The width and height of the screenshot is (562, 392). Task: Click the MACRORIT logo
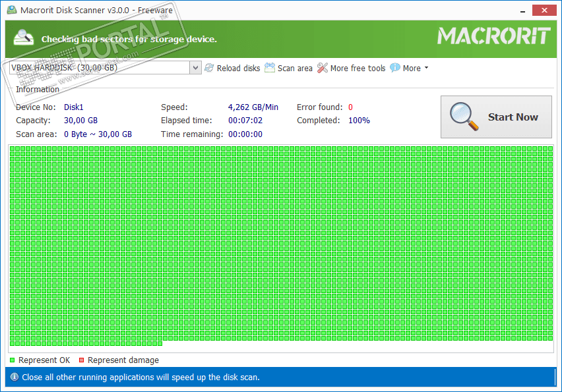(x=494, y=36)
